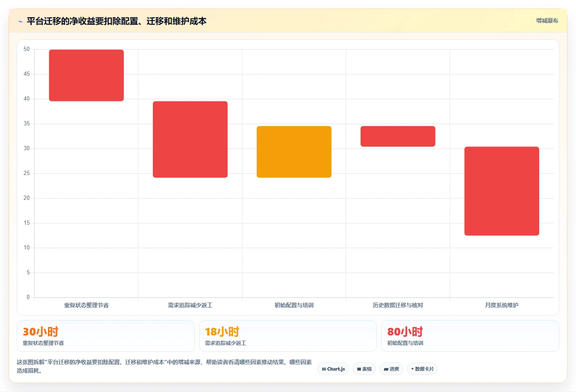
Task: Select the 表格 chip
Action: tap(364, 369)
